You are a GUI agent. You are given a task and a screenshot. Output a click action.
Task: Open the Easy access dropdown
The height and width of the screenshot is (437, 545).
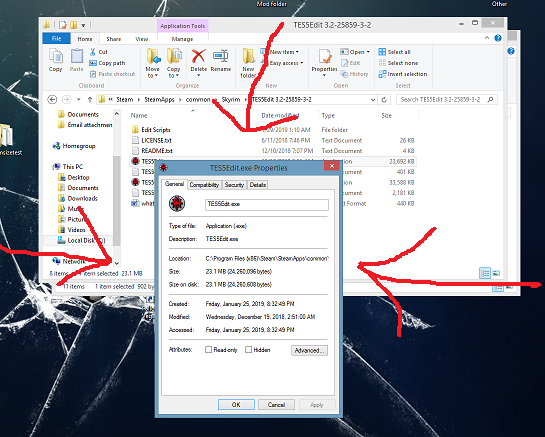(282, 63)
